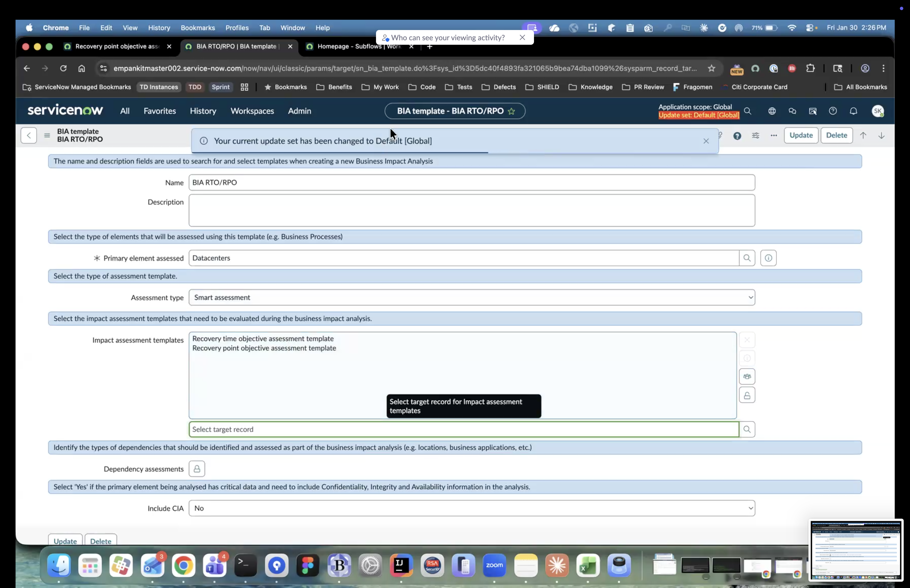910x588 pixels.
Task: Click the top Update button
Action: click(x=801, y=136)
